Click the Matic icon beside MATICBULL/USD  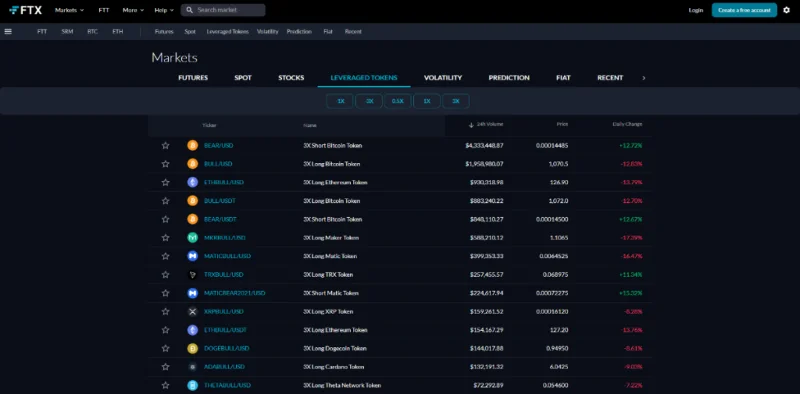192,256
